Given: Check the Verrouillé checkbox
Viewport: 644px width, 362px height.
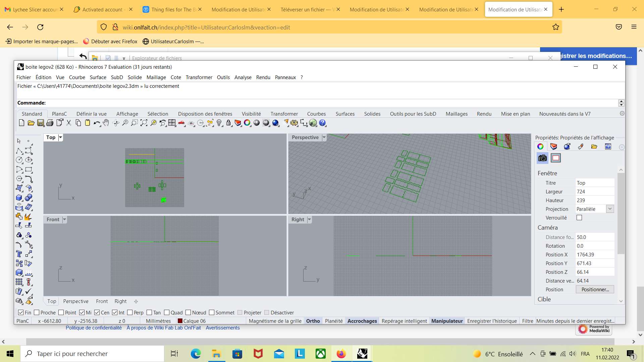Looking at the screenshot, I should pyautogui.click(x=579, y=218).
